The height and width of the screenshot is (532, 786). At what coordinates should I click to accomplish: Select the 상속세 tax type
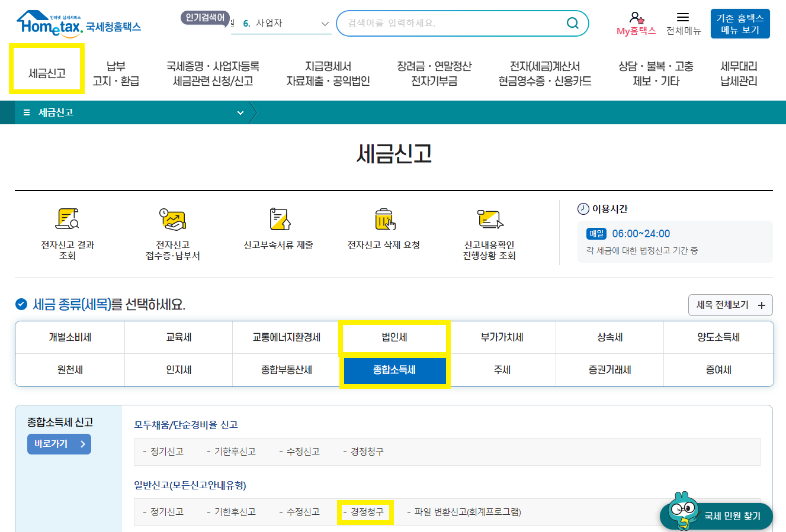click(610, 337)
